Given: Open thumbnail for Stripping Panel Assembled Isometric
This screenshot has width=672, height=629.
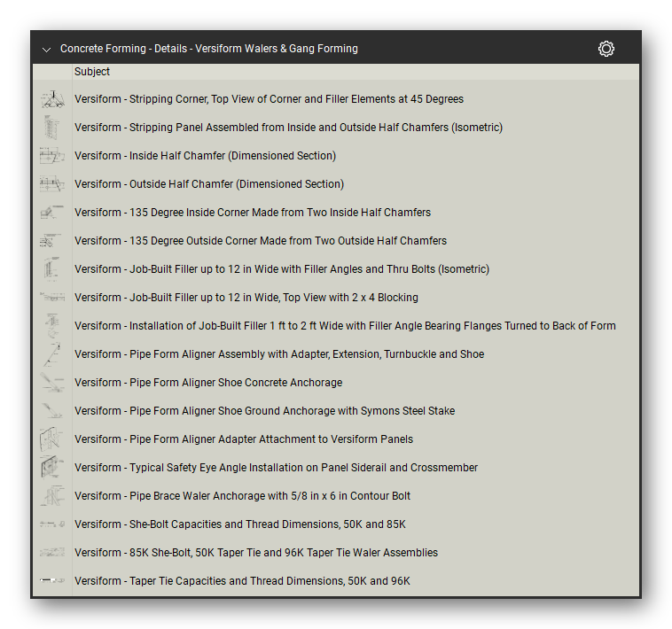Looking at the screenshot, I should coord(52,128).
